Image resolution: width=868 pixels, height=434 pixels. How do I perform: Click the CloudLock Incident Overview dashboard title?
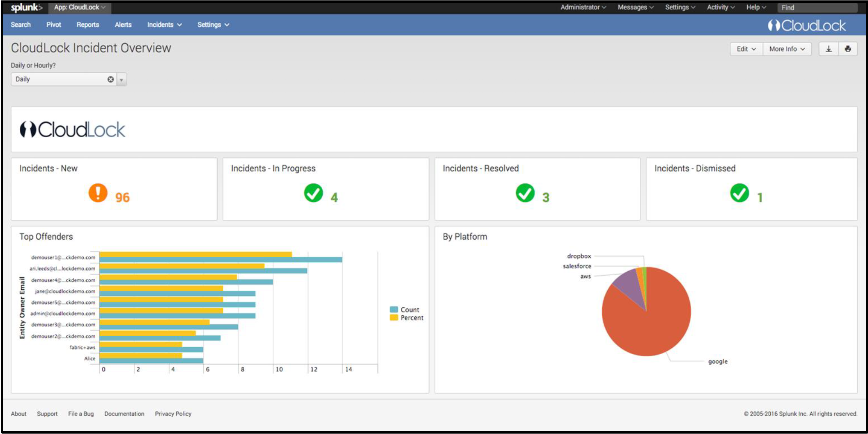[x=91, y=48]
